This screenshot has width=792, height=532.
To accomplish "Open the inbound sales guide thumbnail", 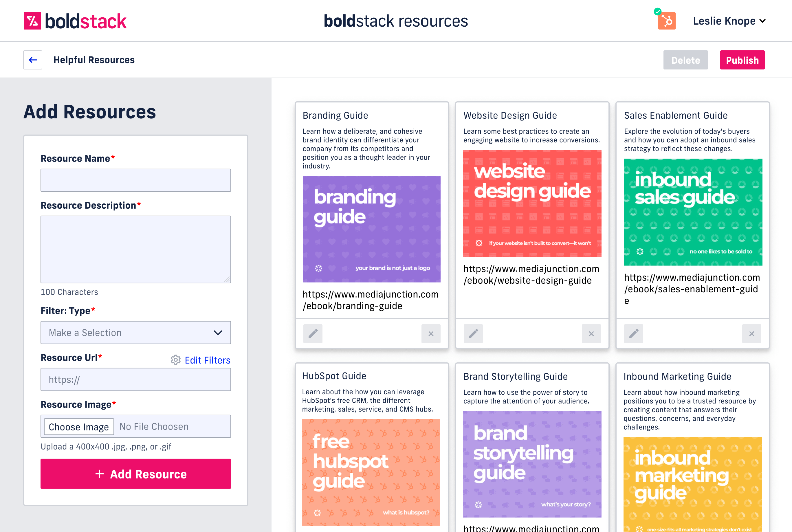I will tap(693, 212).
